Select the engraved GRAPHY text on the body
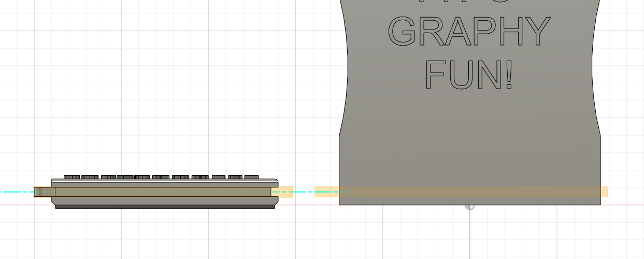Viewport: 644px width, 259px height. point(469,31)
